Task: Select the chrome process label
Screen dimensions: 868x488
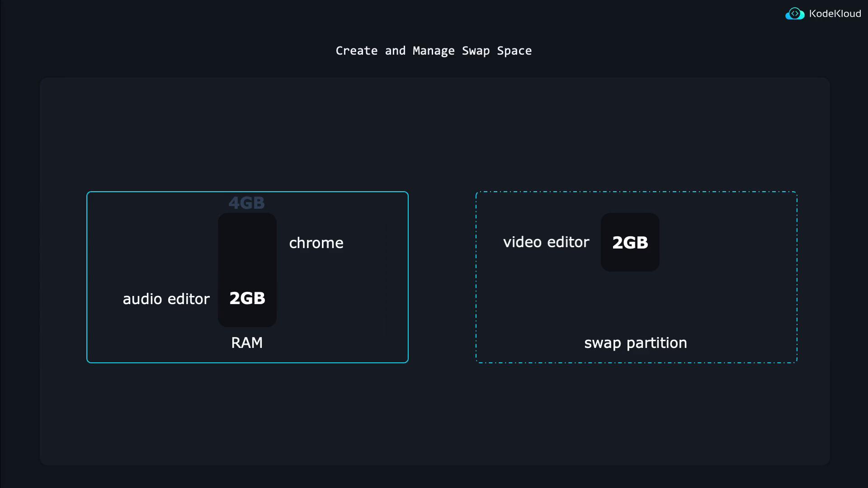Action: pos(316,243)
